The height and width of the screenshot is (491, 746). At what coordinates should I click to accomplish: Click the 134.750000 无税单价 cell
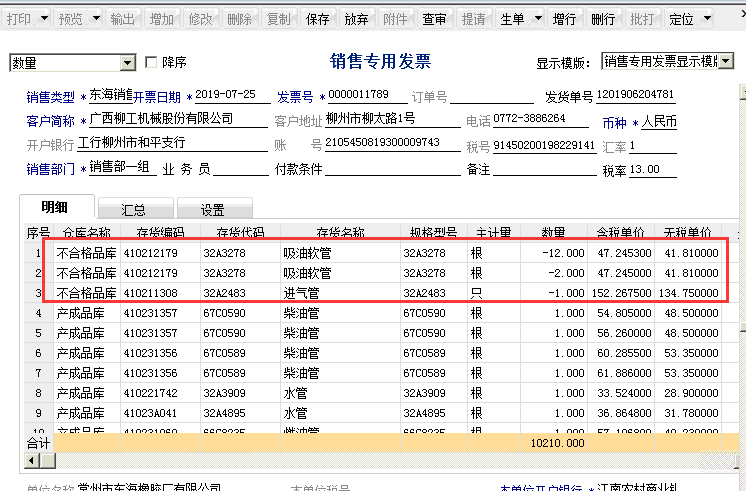tap(688, 293)
